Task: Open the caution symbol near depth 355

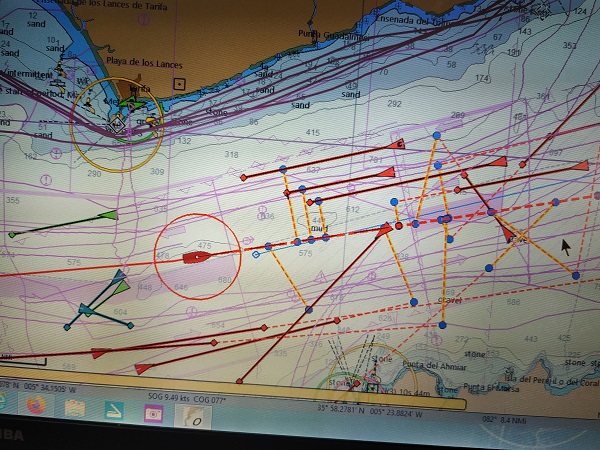Action: 46,179
